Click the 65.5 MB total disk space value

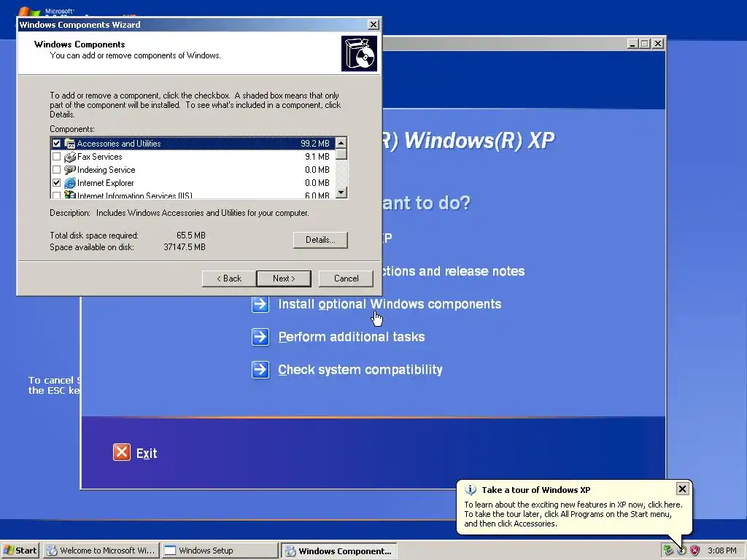(x=191, y=236)
